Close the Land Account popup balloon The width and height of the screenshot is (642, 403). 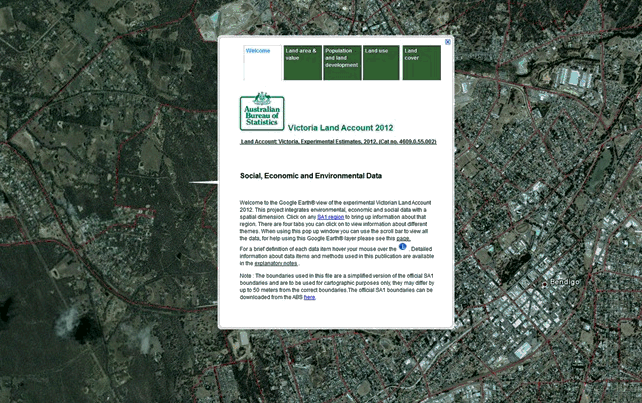pos(447,42)
